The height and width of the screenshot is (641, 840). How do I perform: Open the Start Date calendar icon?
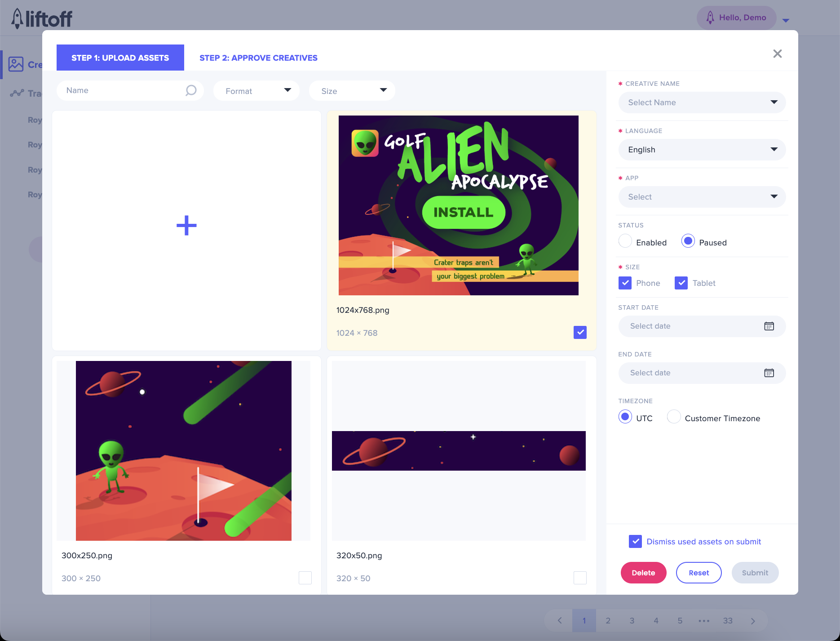pos(769,326)
